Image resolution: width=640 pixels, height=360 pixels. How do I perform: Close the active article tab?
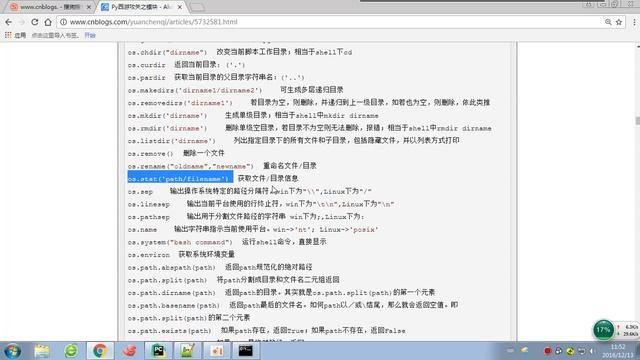pyautogui.click(x=180, y=7)
